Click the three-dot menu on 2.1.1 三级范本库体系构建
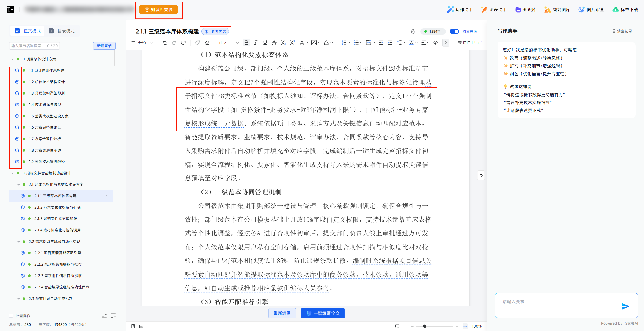 pos(107,196)
